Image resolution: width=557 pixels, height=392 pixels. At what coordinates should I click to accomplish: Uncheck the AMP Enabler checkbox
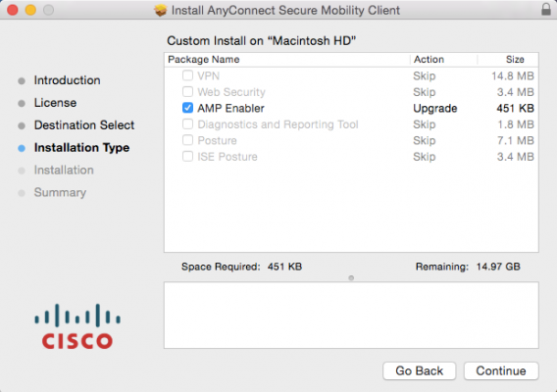point(187,108)
